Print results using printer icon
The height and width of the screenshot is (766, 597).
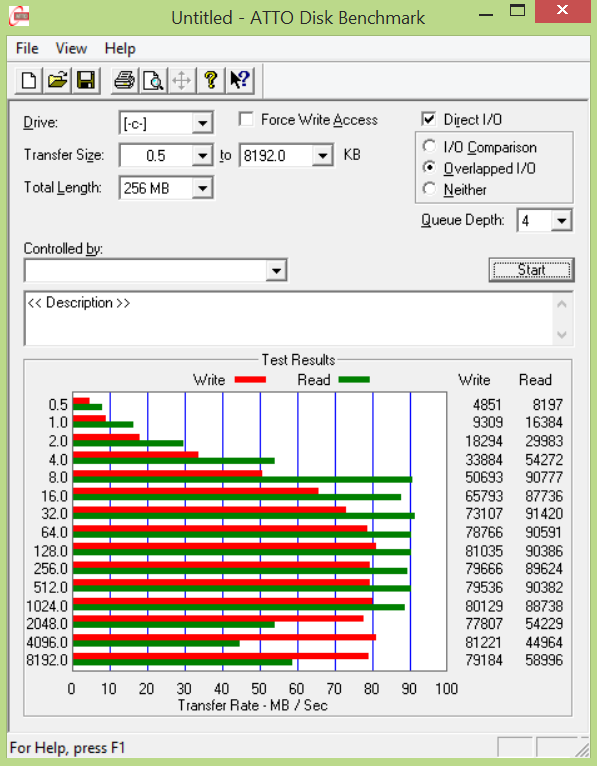tap(124, 80)
